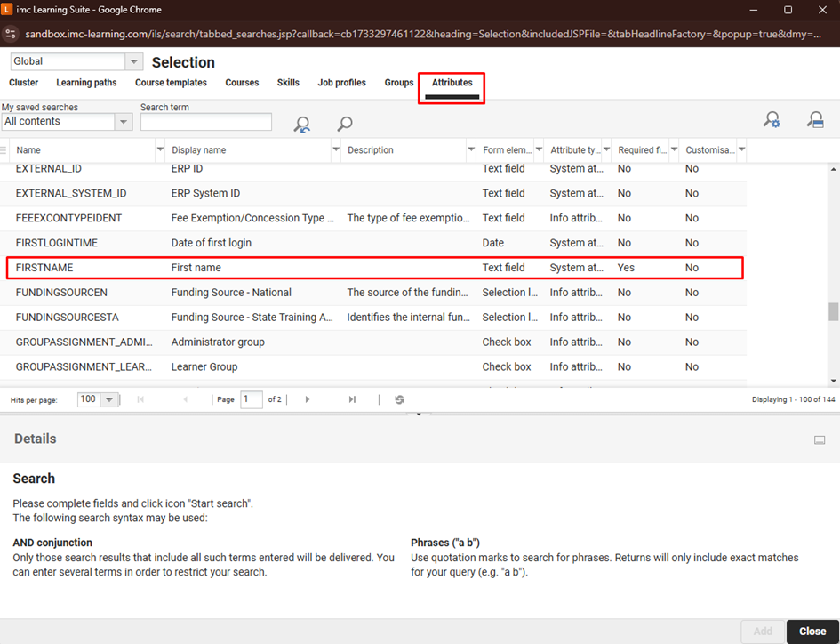Click the site info icon in address bar
This screenshot has height=644, width=840.
(x=12, y=34)
